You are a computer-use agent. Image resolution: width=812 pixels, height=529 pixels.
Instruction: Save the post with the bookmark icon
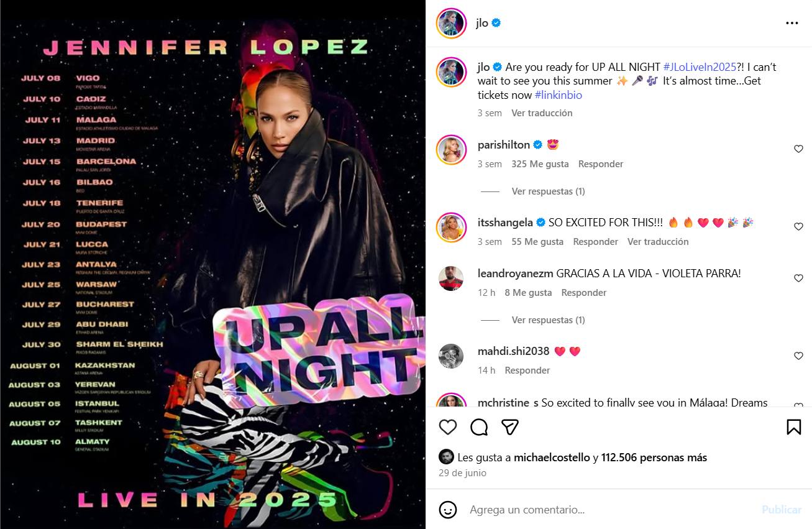(793, 427)
